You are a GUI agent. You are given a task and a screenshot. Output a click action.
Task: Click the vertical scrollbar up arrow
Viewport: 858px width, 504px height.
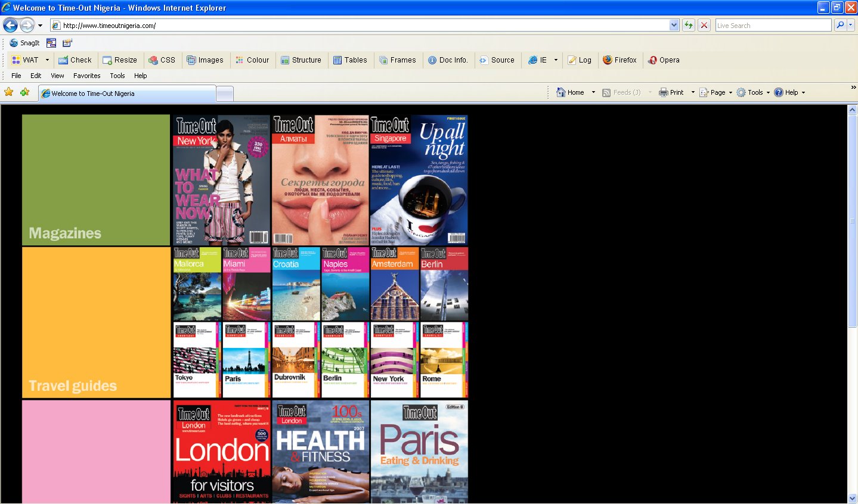pos(852,110)
